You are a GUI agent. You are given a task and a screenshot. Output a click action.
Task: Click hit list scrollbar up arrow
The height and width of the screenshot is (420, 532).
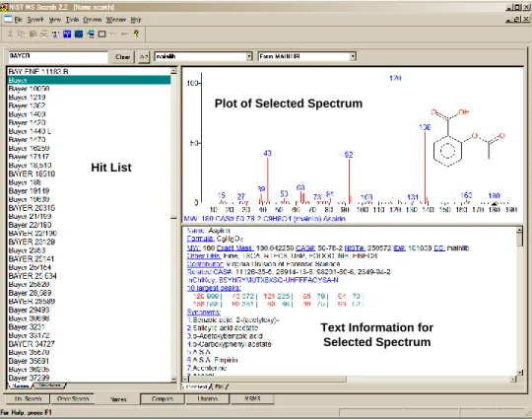(x=173, y=71)
